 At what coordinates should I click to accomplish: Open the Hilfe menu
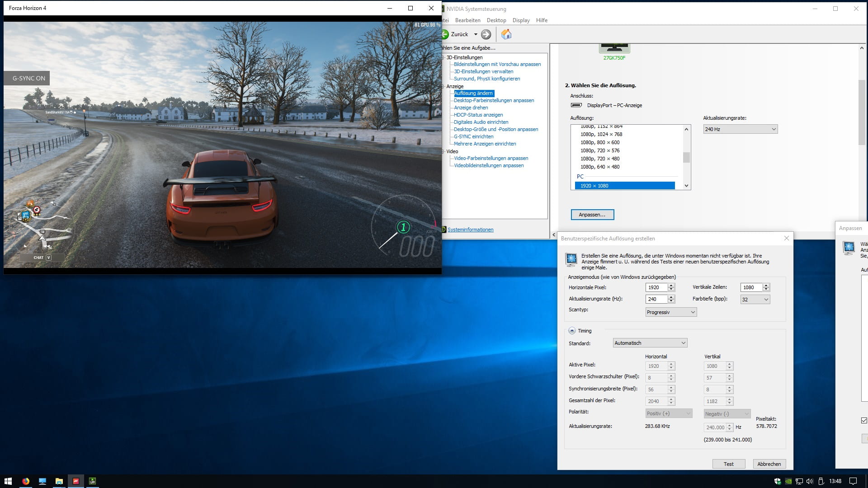tap(542, 20)
